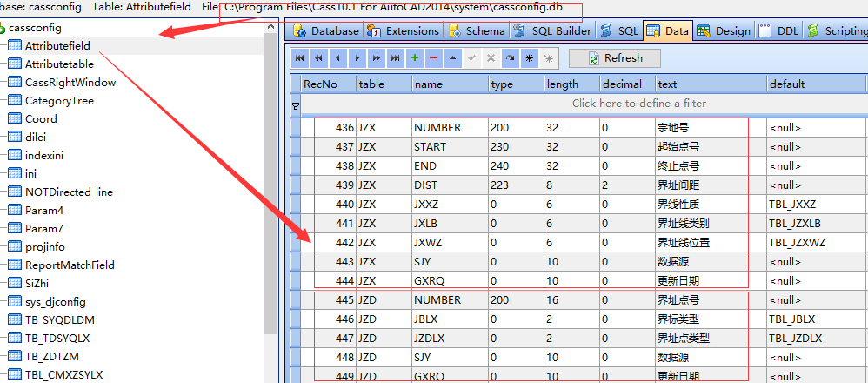Screen dimensions: 868x383
Task: Select Param4 table in tree
Action: 43,211
